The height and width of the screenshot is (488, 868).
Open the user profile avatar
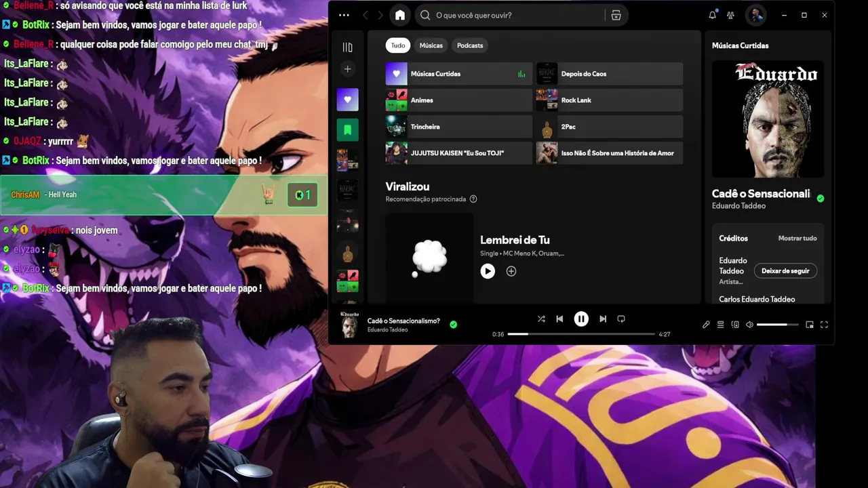[755, 15]
